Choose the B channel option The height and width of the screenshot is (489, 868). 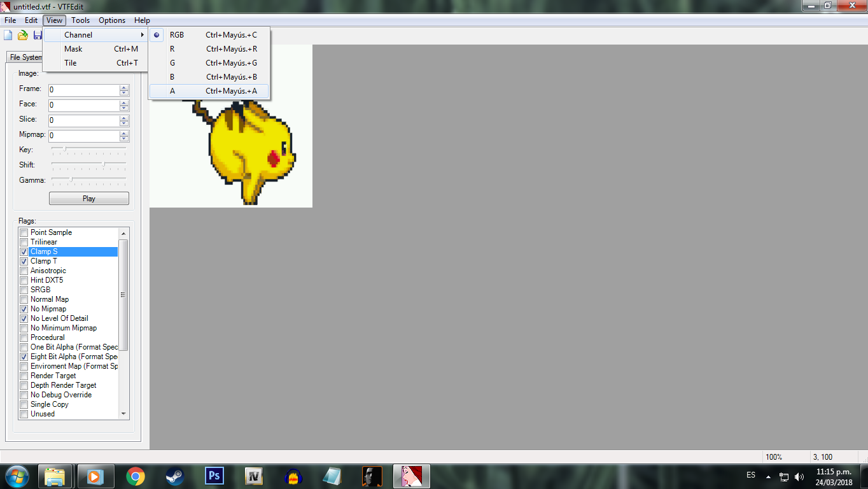[x=209, y=77]
